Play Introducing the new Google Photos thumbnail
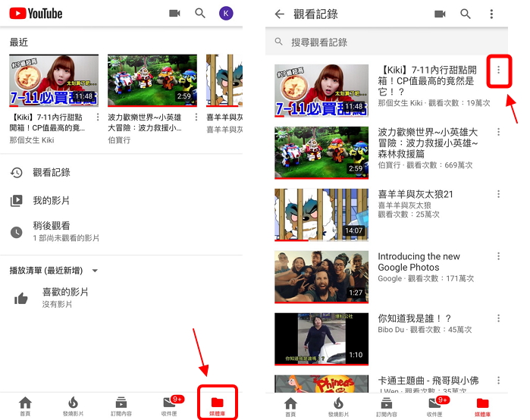530x420 pixels. click(321, 277)
